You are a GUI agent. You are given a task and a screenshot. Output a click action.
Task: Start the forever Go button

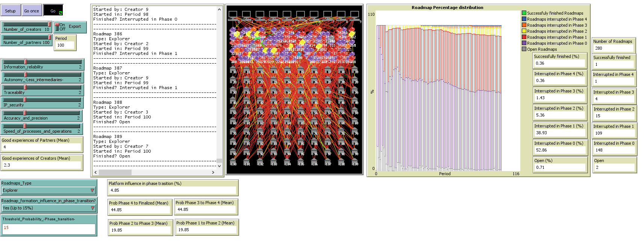(53, 11)
